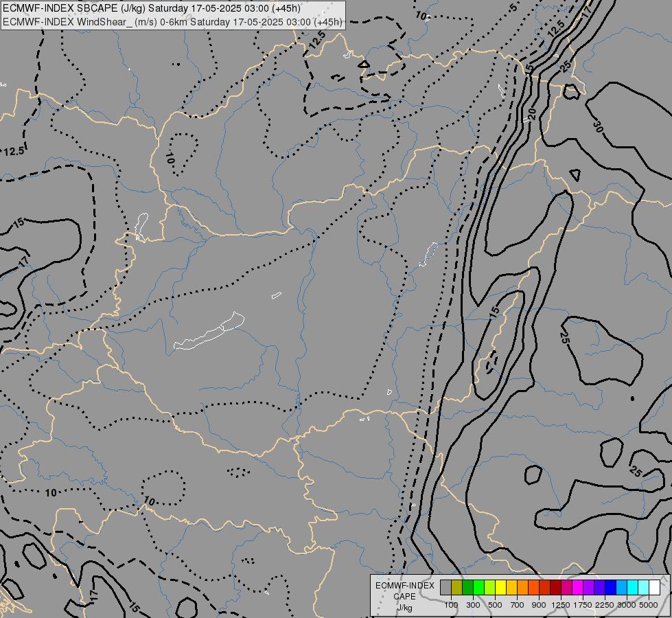
Task: Pick the pure blue legend swatch
Action: click(x=611, y=587)
